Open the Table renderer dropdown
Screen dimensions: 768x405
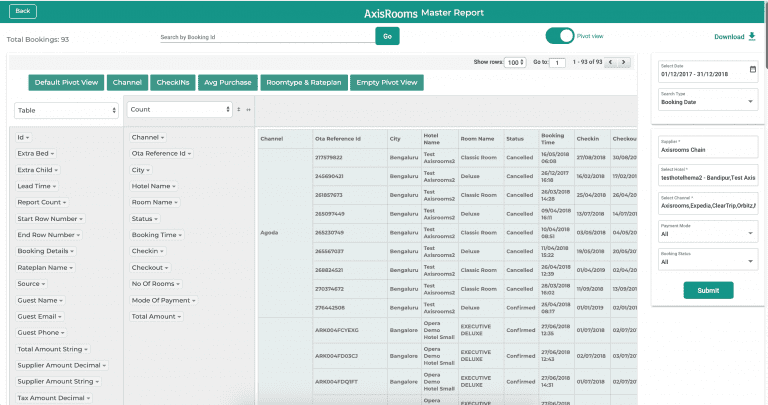pyautogui.click(x=66, y=110)
